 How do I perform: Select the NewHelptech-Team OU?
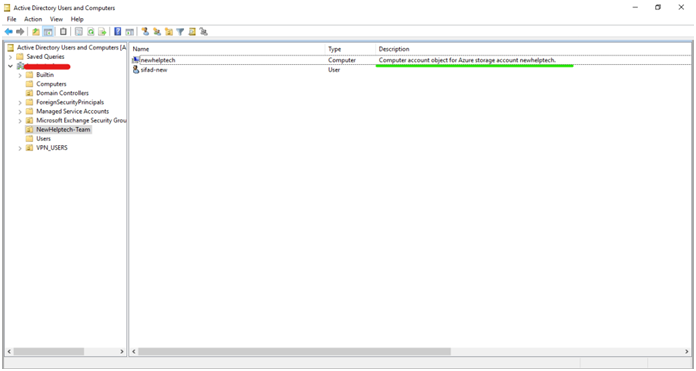[63, 130]
